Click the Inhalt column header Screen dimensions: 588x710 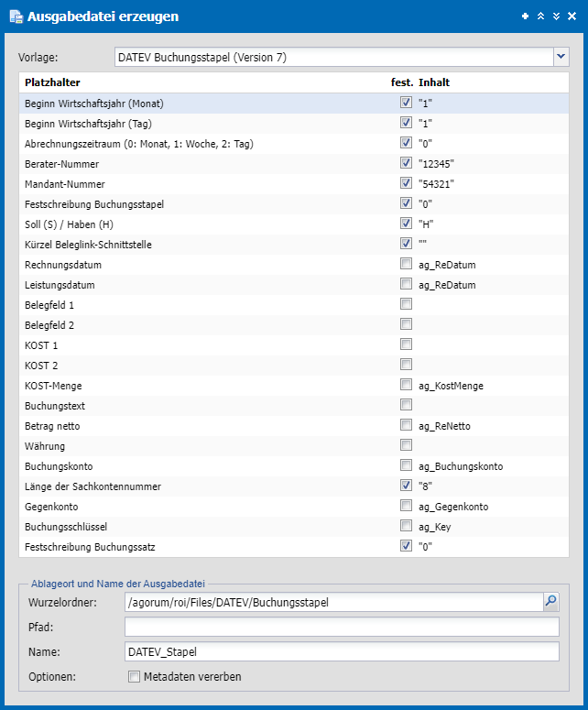(x=434, y=82)
